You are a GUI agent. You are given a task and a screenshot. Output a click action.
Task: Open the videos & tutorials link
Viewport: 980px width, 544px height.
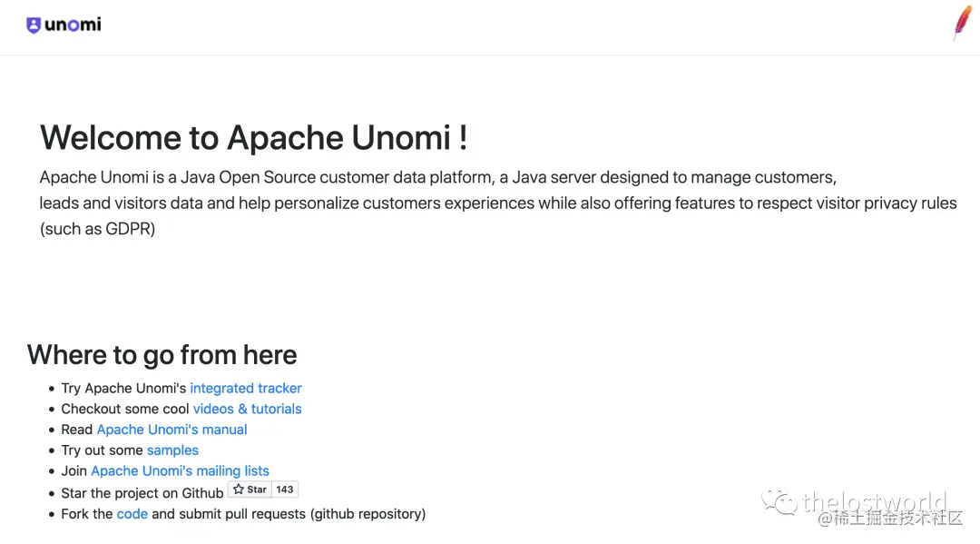[247, 409]
